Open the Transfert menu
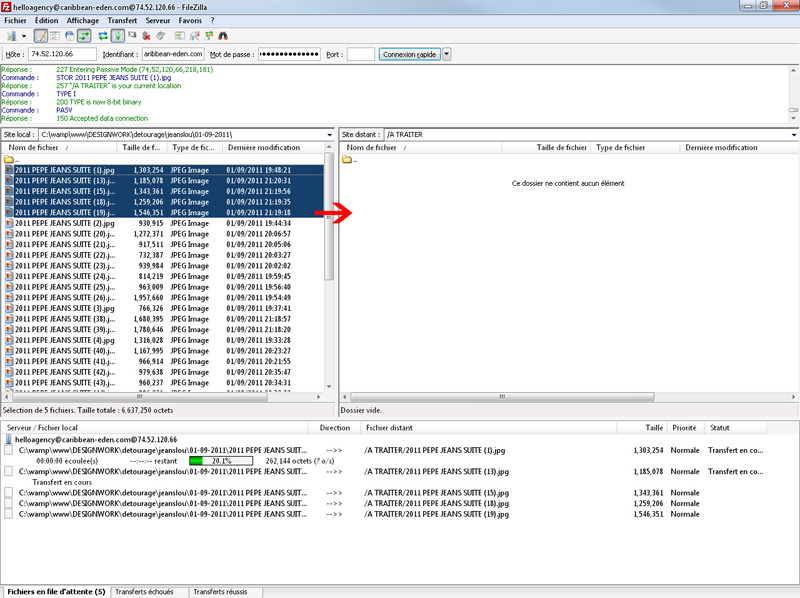Viewport: 800px width, 598px height. (x=122, y=20)
